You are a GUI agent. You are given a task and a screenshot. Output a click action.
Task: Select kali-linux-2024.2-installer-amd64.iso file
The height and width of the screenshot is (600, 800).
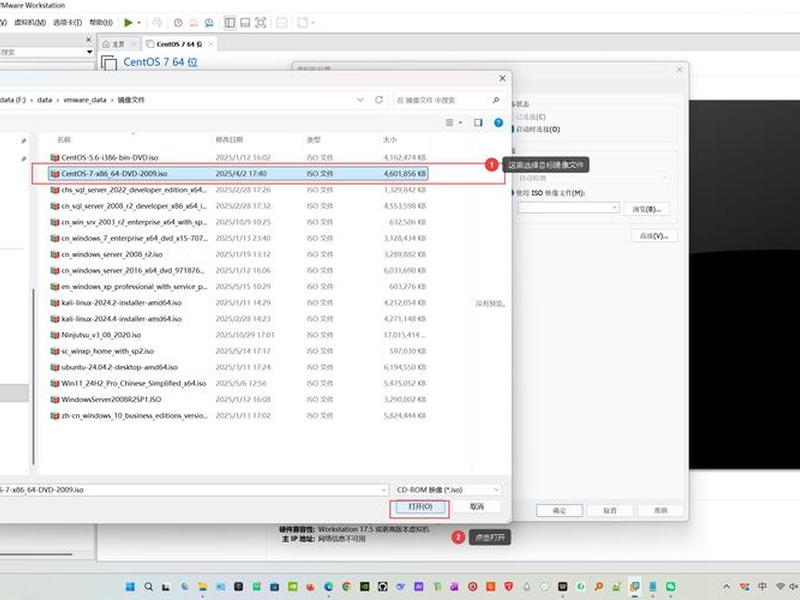(238, 303)
